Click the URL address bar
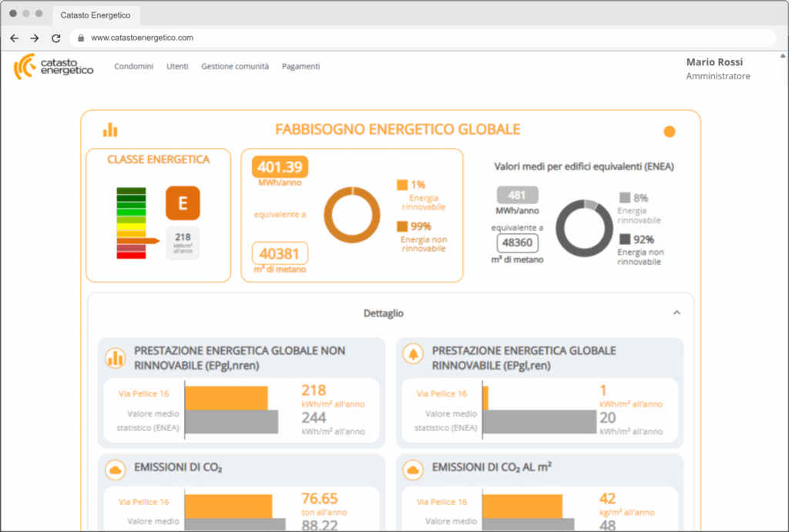Viewport: 789px width, 532px height. pos(424,38)
